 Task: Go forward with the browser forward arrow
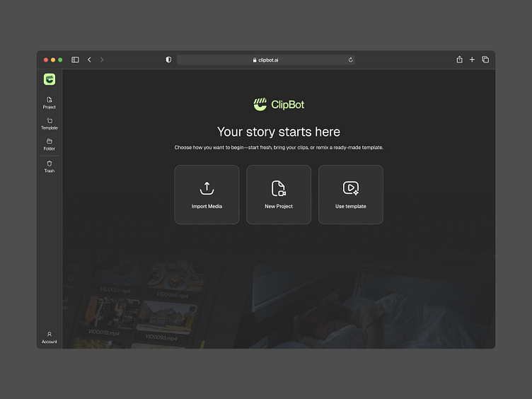[x=102, y=59]
